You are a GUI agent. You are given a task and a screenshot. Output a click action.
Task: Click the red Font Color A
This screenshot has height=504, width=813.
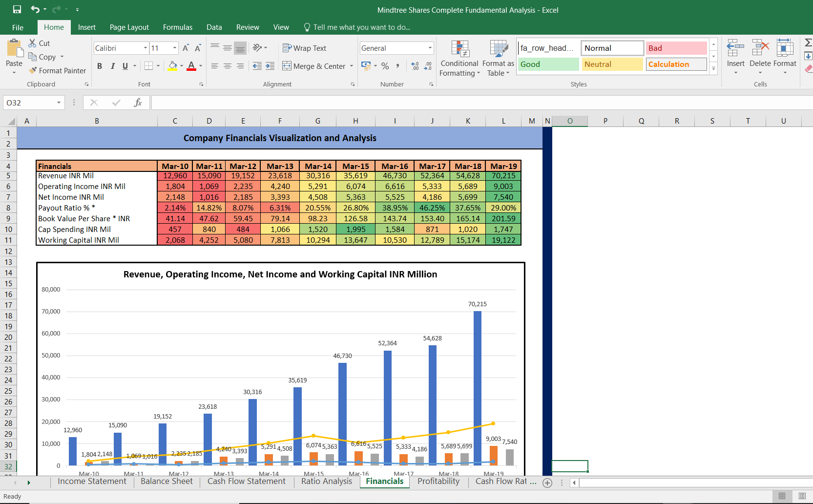191,65
